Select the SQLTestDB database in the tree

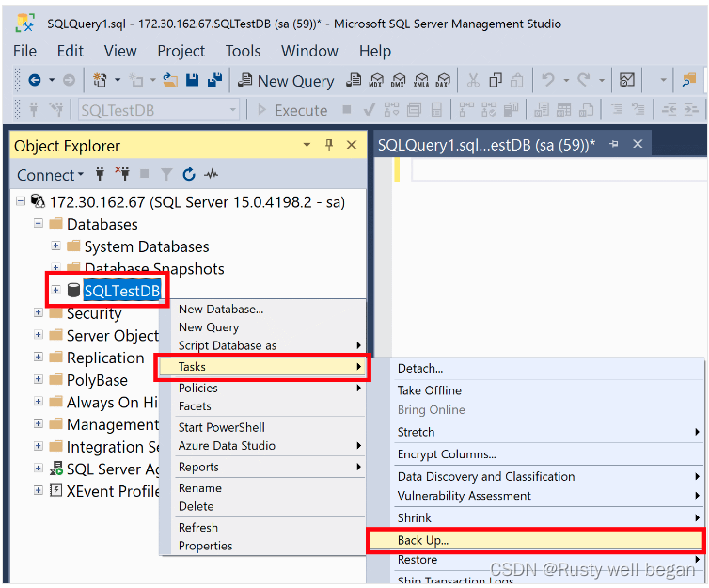[x=122, y=291]
